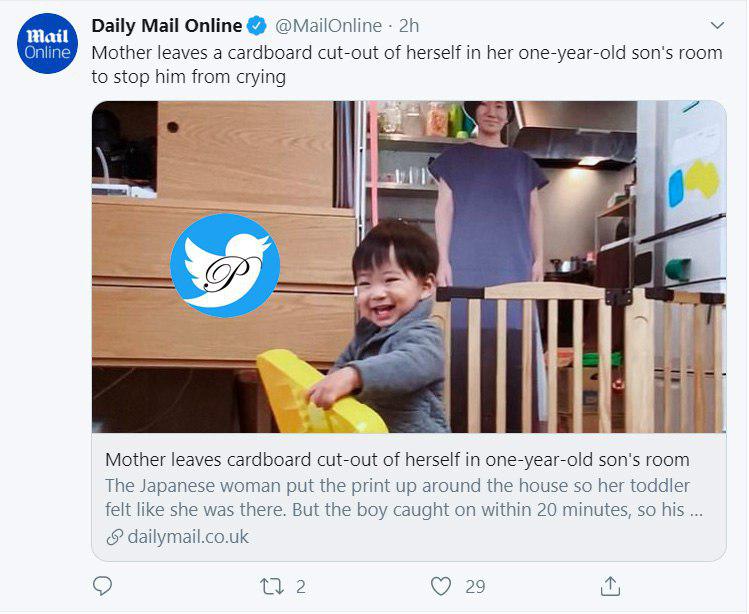This screenshot has height=614, width=749.
Task: Expand the tweet options chevron
Action: pos(716,25)
